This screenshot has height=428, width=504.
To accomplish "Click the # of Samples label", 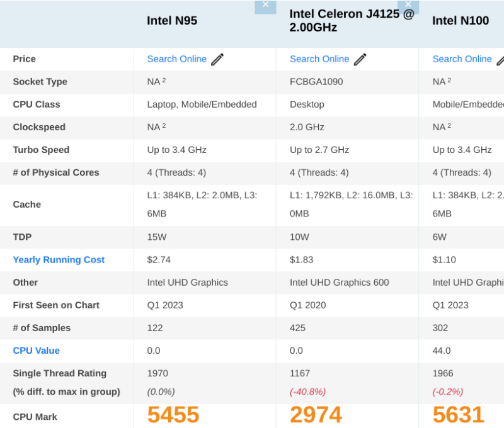I will (x=42, y=328).
